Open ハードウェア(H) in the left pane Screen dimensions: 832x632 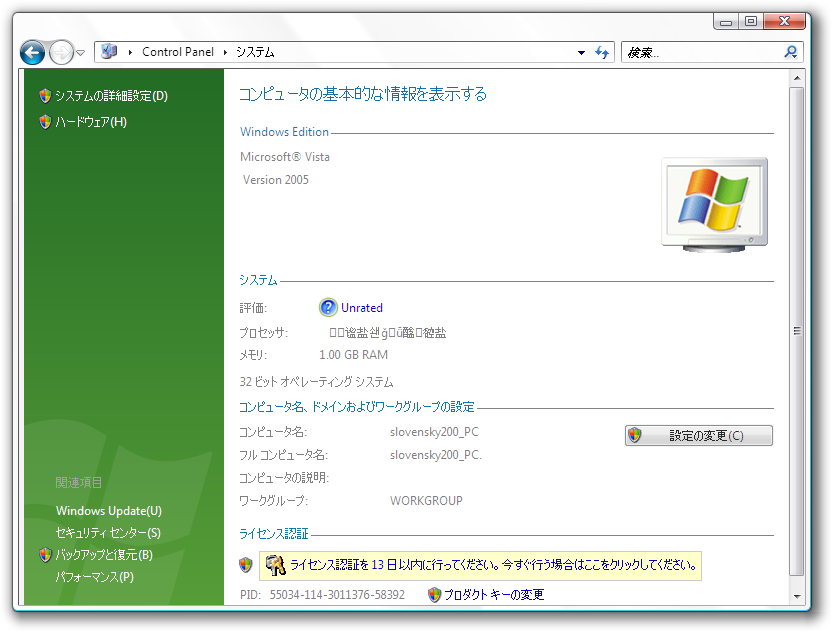[x=90, y=122]
